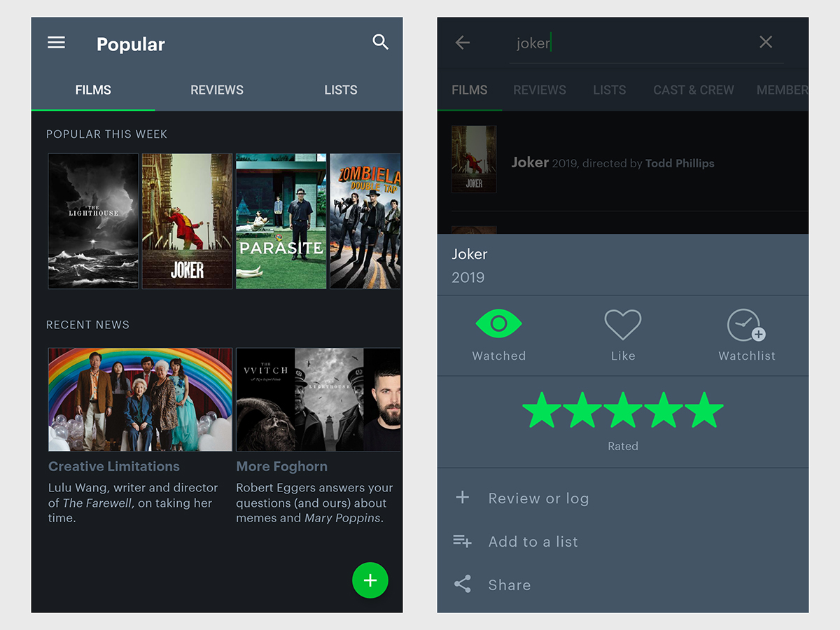Click the plus icon beside Review or log

coord(462,498)
